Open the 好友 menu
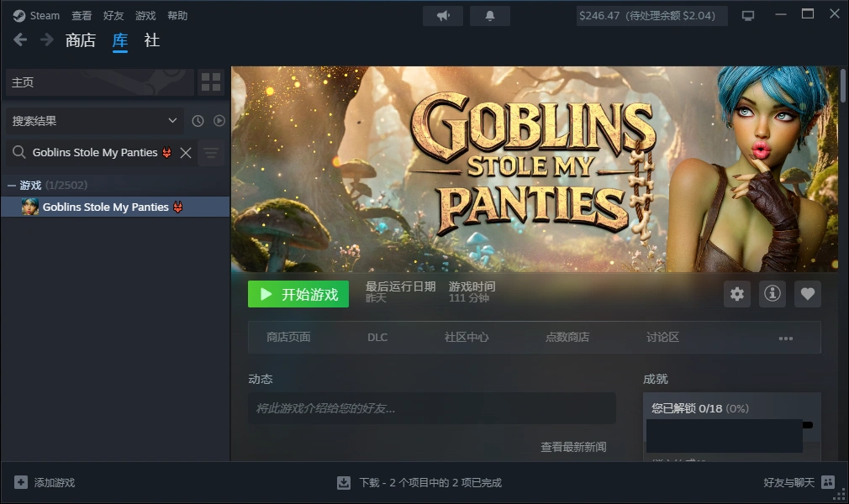Image resolution: width=849 pixels, height=504 pixels. point(113,16)
